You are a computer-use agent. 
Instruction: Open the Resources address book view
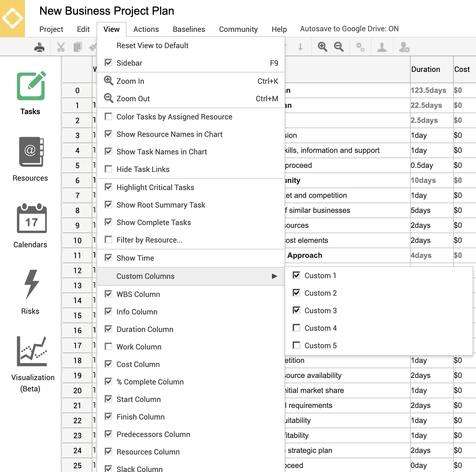coord(30,159)
